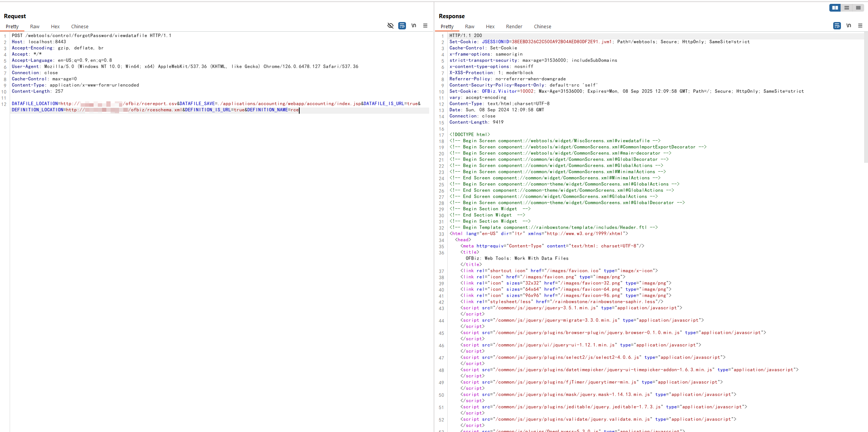Click X-XSS-Protection response header

(x=491, y=73)
